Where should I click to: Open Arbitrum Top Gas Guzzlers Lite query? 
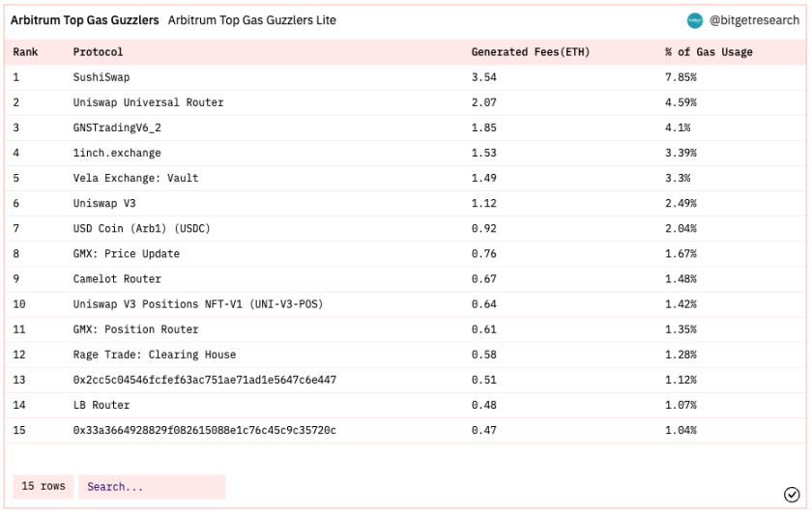click(x=251, y=20)
